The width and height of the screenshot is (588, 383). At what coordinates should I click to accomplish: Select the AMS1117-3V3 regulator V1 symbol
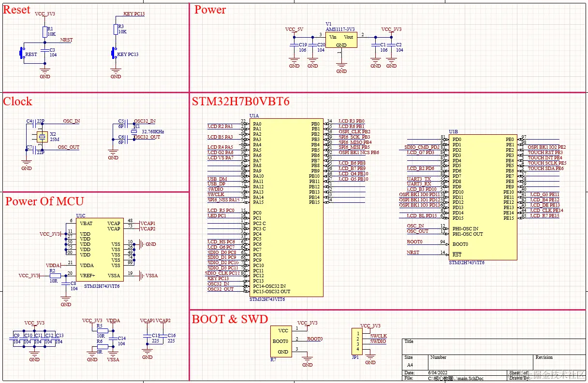[x=341, y=41]
